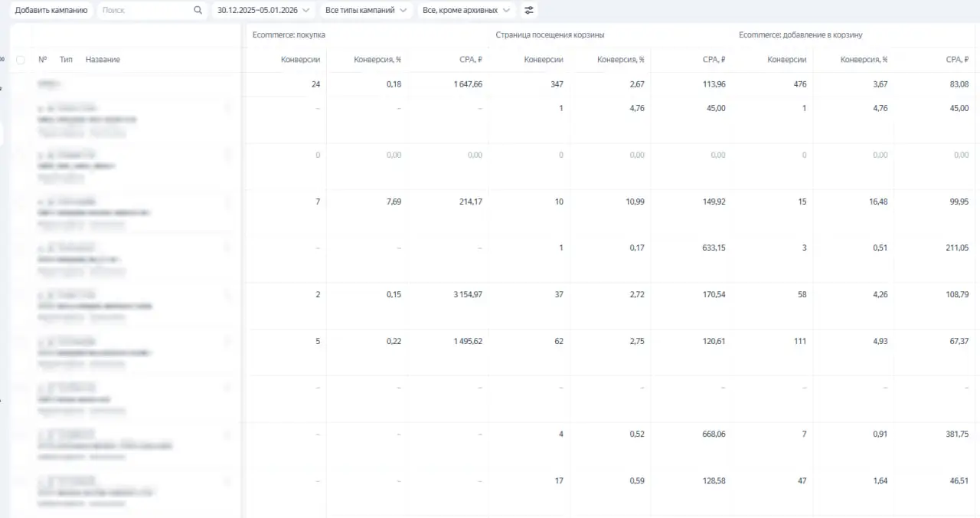980x518 pixels.
Task: Sort by 'CPA, ₽' under Ecommerce: покупка
Action: tap(470, 60)
